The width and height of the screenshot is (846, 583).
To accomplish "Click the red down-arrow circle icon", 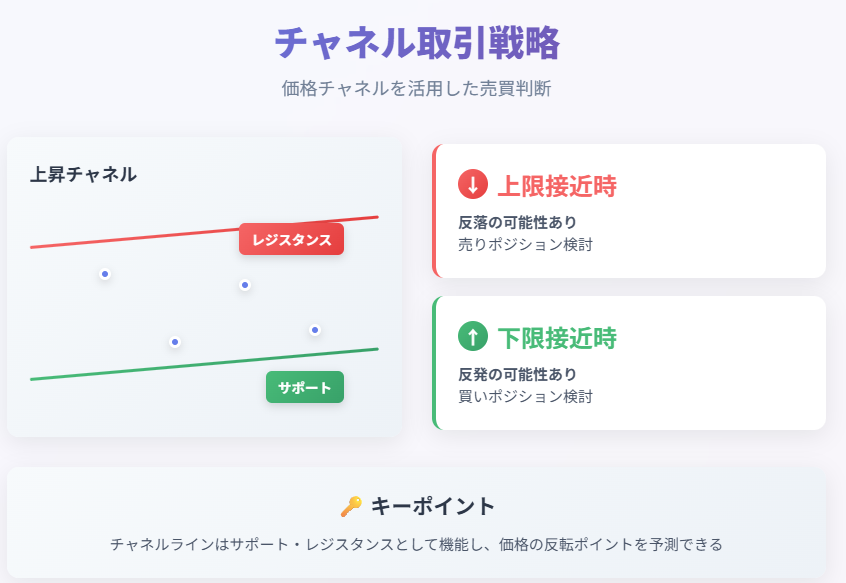I will (x=473, y=184).
